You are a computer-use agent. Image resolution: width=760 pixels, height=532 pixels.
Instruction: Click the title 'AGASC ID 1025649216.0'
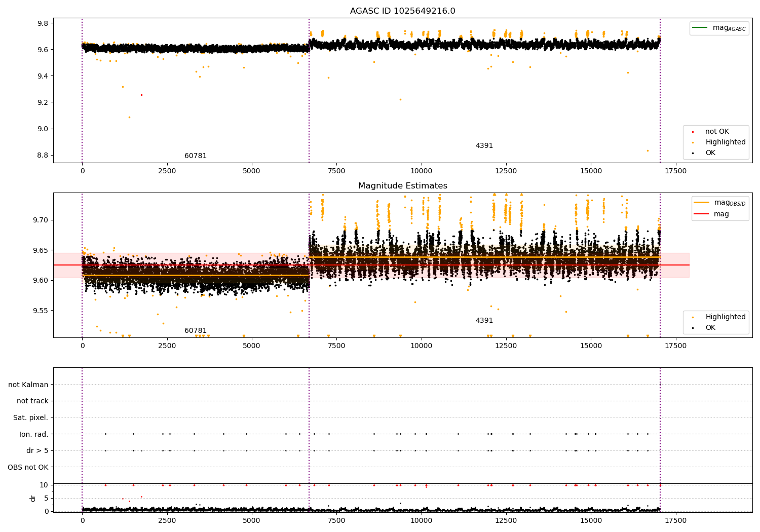click(x=402, y=11)
